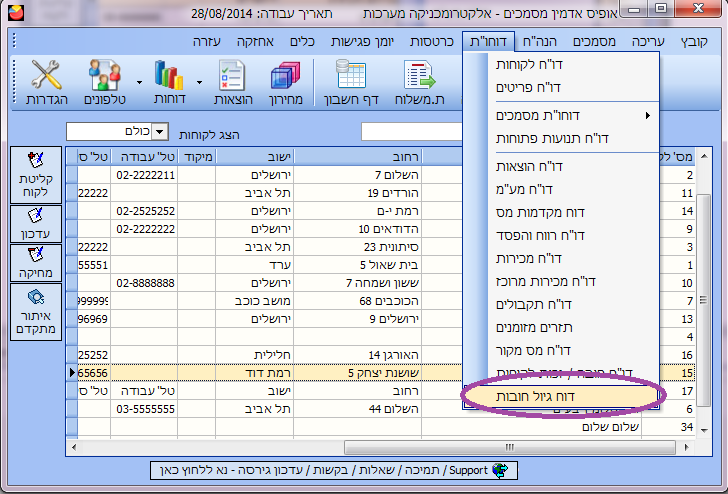The width and height of the screenshot is (728, 494).
Task: Open the אחזקה menu
Action: pos(255,41)
